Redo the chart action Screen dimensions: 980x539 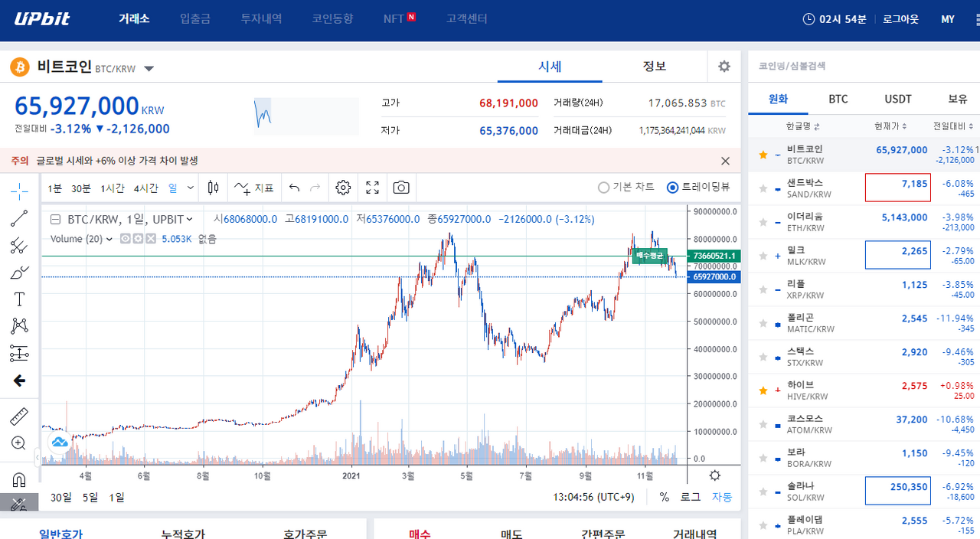(315, 188)
